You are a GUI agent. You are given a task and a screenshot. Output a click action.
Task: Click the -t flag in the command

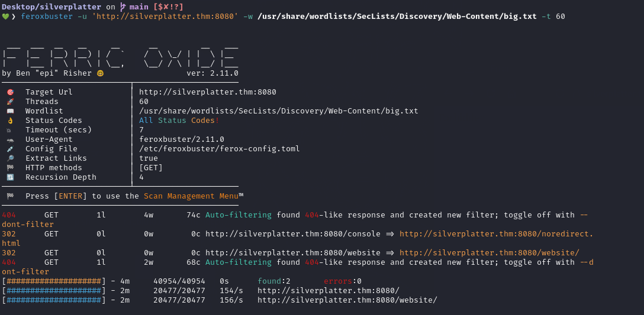tap(546, 17)
